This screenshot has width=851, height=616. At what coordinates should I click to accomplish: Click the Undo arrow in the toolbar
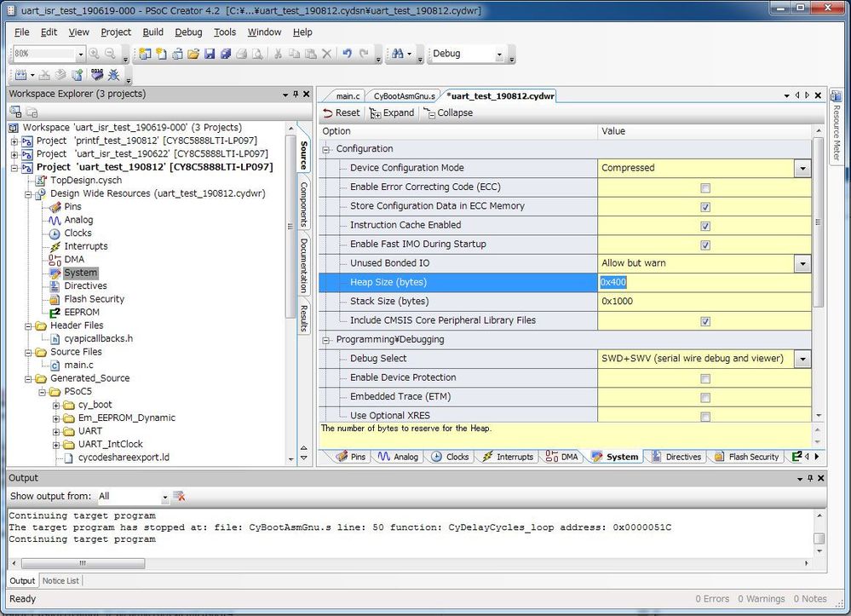348,54
